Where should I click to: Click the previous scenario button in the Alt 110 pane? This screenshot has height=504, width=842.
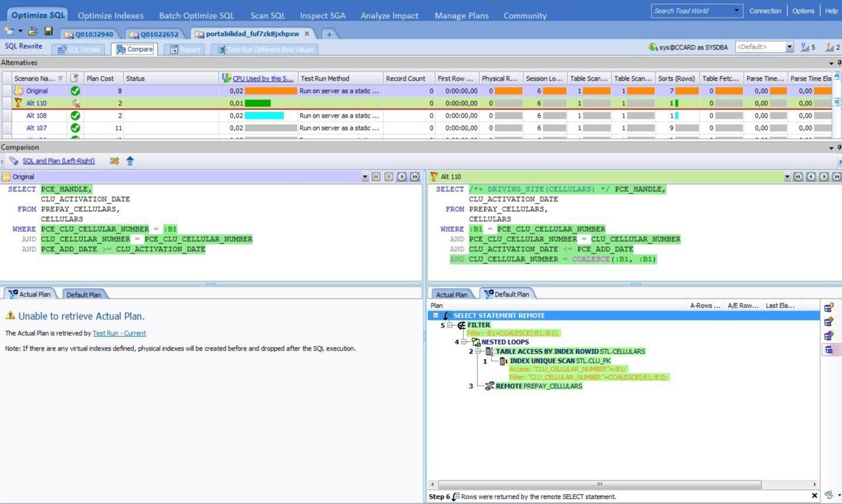pos(811,176)
